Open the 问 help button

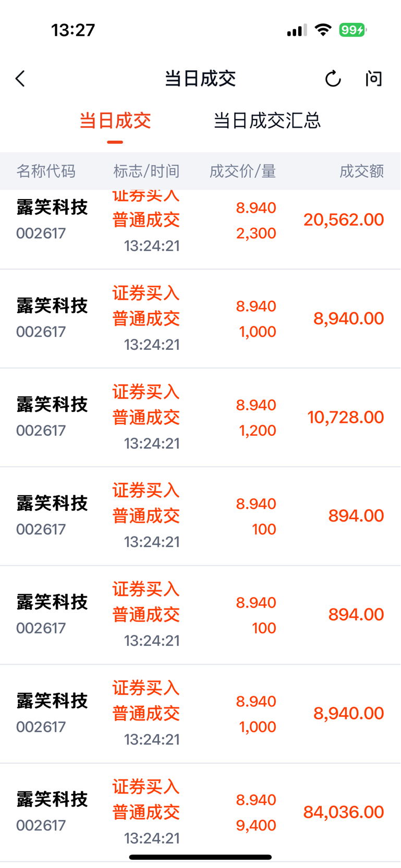click(x=373, y=79)
